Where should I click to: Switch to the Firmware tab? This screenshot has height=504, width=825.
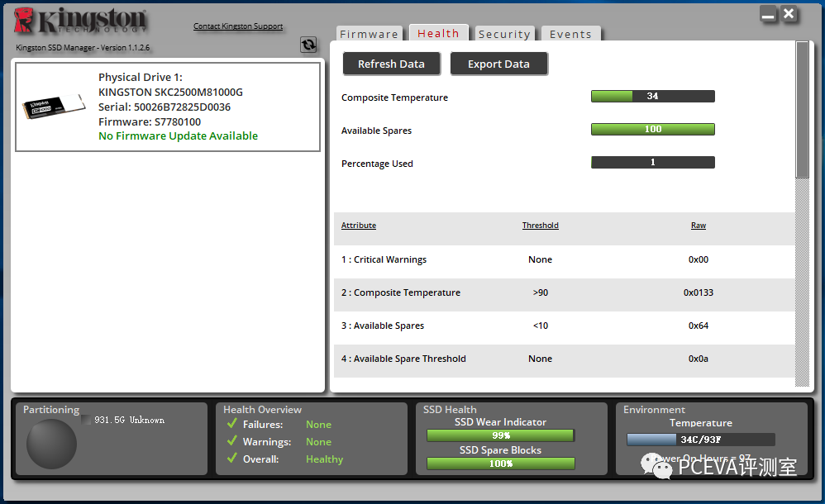click(x=369, y=34)
